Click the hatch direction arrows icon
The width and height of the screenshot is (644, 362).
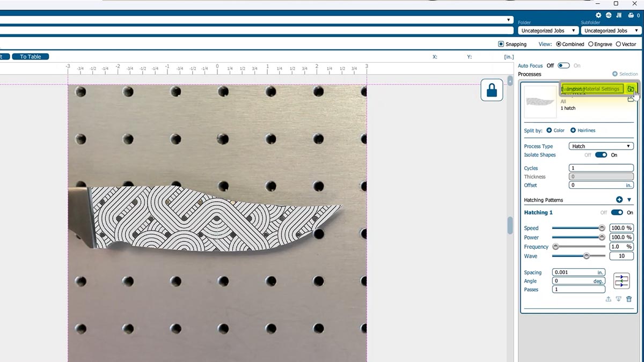point(621,281)
